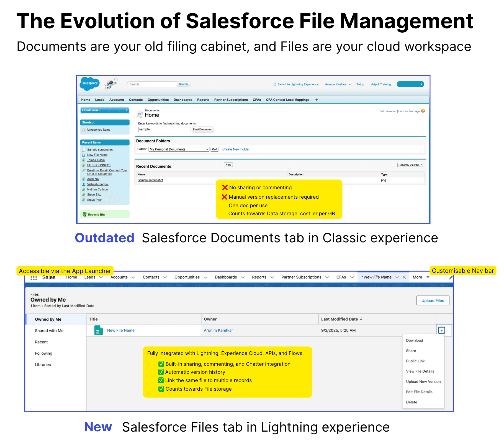Click the lightning bolt switch icon
504x441 pixels.
coord(275,84)
